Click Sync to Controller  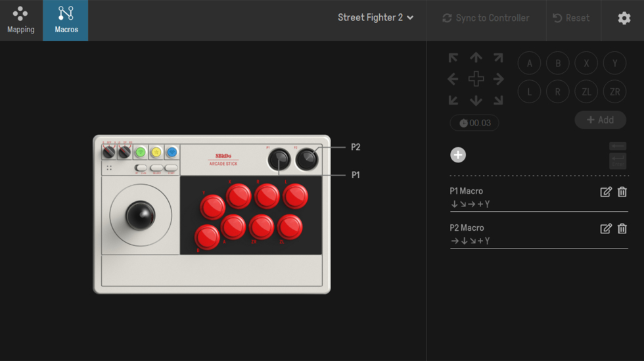[486, 18]
